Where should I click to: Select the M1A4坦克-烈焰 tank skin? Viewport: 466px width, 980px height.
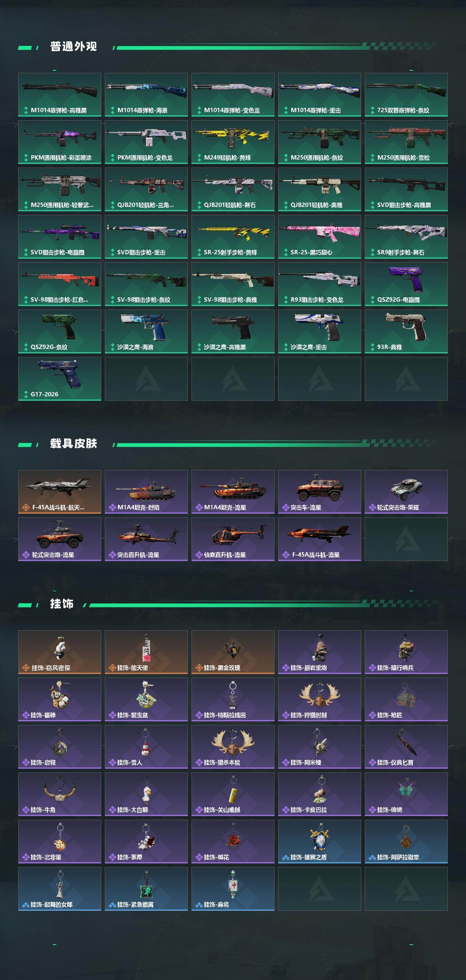point(146,491)
